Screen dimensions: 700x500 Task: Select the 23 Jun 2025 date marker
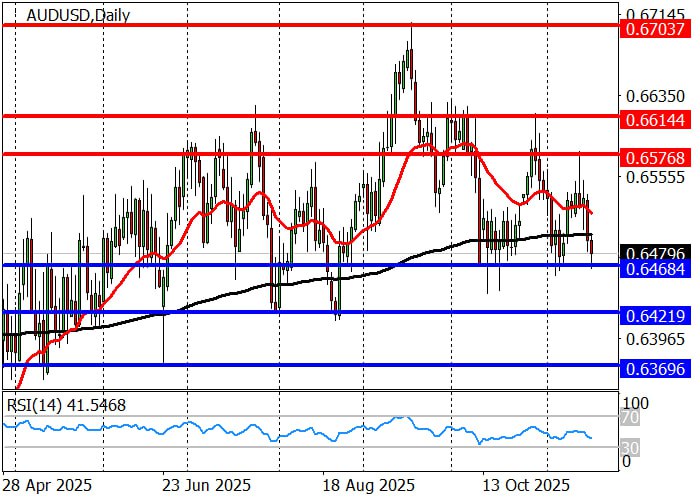point(205,485)
